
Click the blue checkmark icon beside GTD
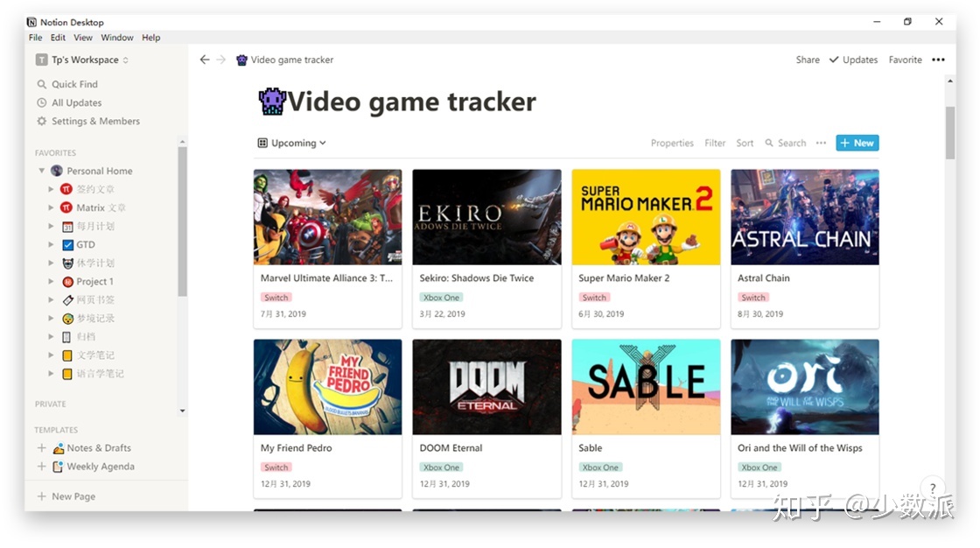pos(67,244)
